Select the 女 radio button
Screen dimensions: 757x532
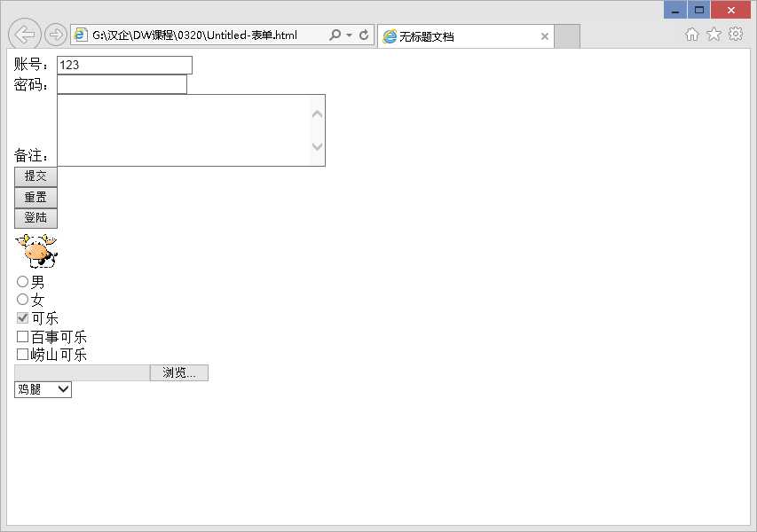[x=22, y=300]
